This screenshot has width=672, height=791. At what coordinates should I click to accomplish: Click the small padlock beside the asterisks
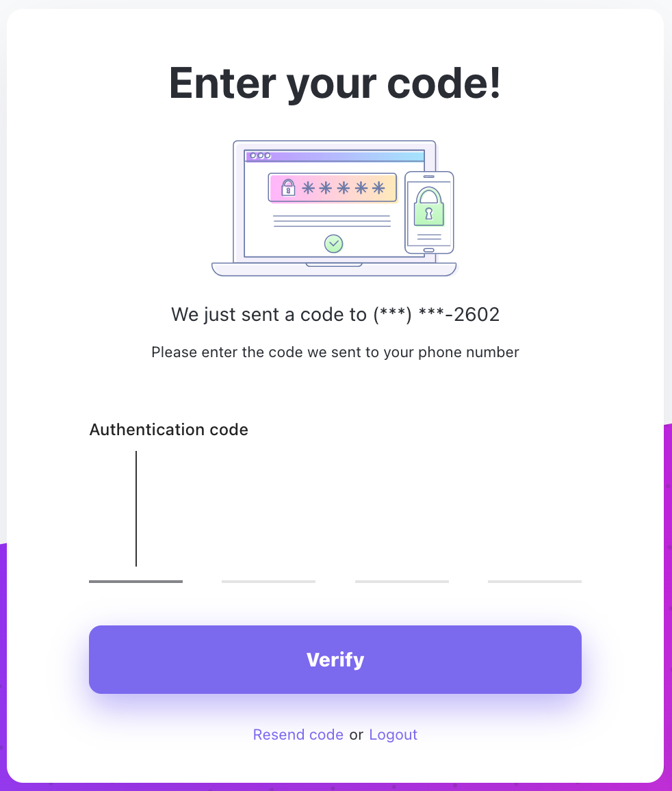click(287, 187)
